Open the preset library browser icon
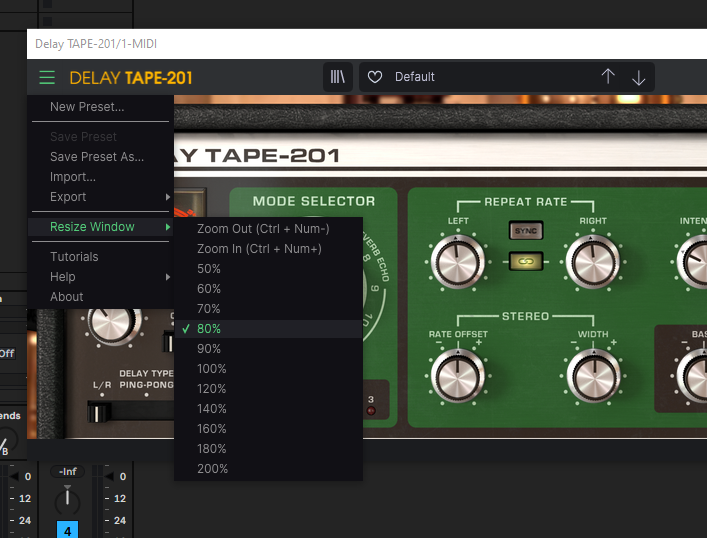Image resolution: width=707 pixels, height=538 pixels. click(338, 78)
